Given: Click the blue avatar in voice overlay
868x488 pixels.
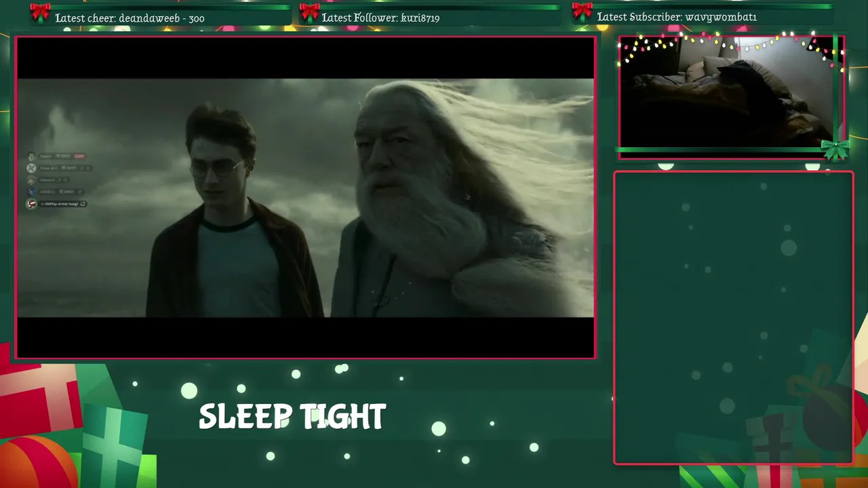Looking at the screenshot, I should [x=31, y=192].
